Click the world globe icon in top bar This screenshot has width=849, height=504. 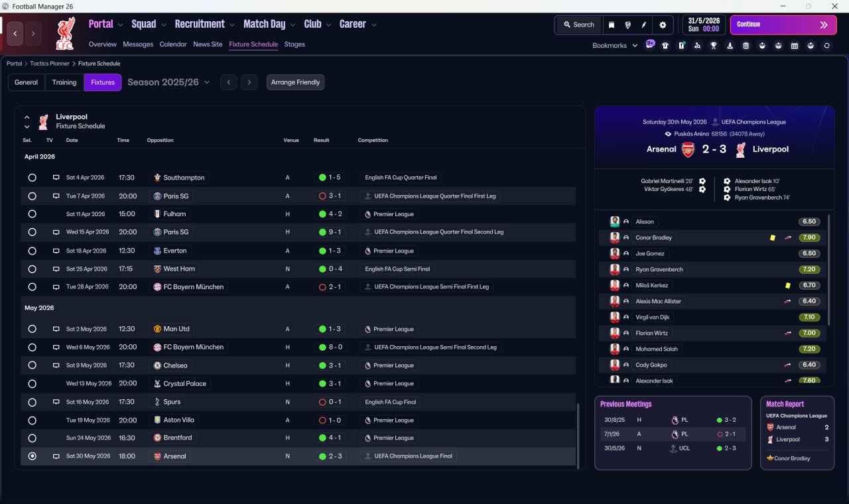[627, 25]
